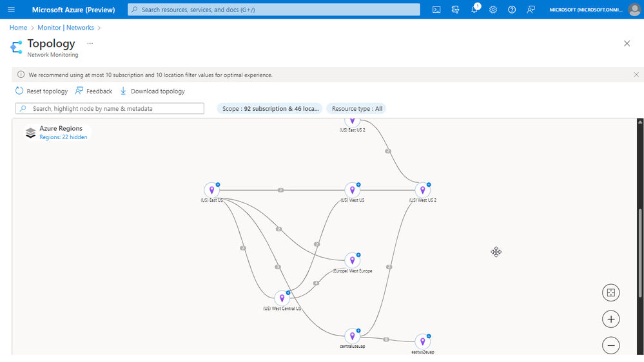Expand West Central US node plus badge
This screenshot has width=644, height=362.
click(x=288, y=292)
